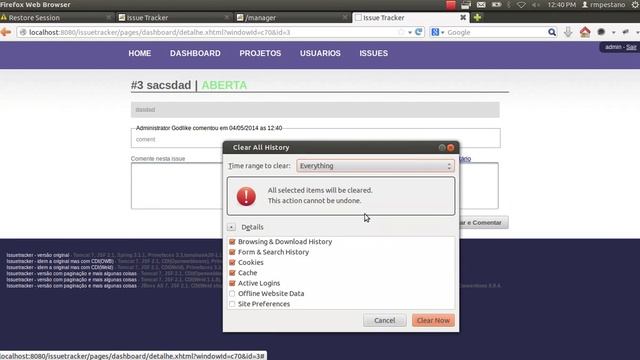Open the dropdown arrow beside dark round addon

(x=613, y=32)
